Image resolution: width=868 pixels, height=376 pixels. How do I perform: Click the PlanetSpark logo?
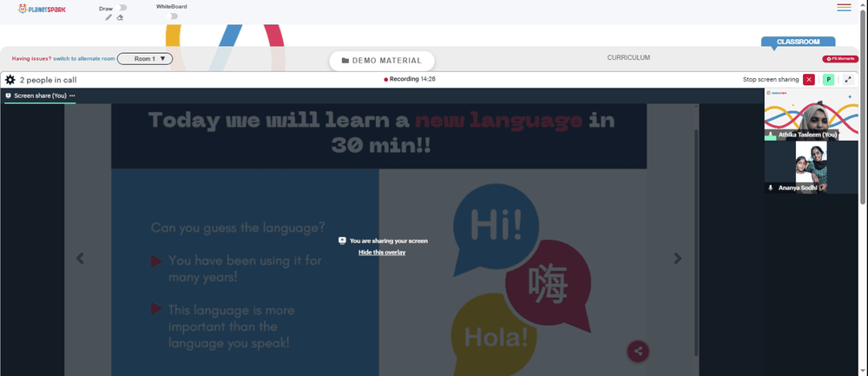[42, 9]
